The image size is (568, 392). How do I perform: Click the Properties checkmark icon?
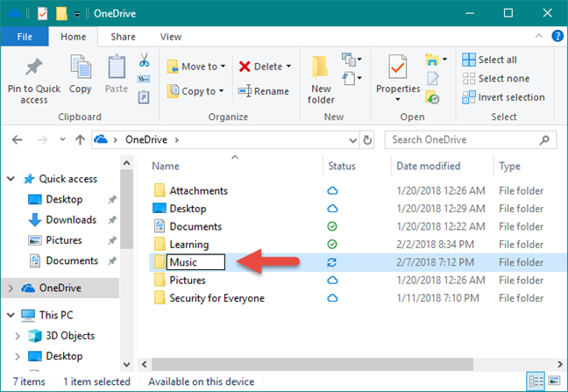[x=398, y=67]
